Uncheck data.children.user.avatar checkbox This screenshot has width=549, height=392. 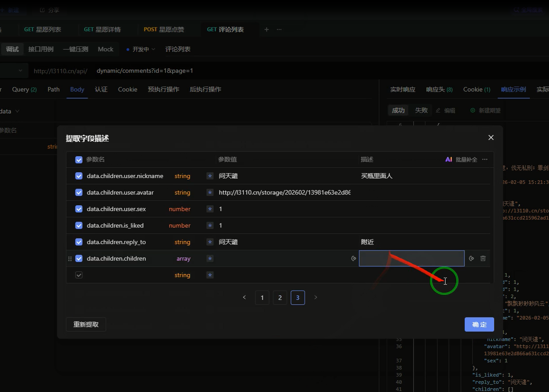point(79,192)
